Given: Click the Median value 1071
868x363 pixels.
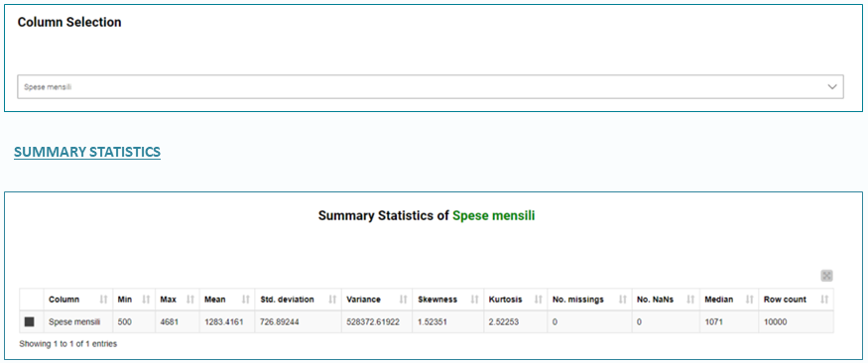Looking at the screenshot, I should pos(713,321).
